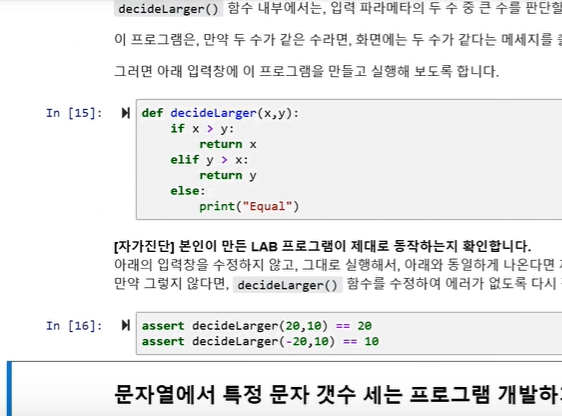
Task: Run cell In [15] with its run icon
Action: pos(125,113)
